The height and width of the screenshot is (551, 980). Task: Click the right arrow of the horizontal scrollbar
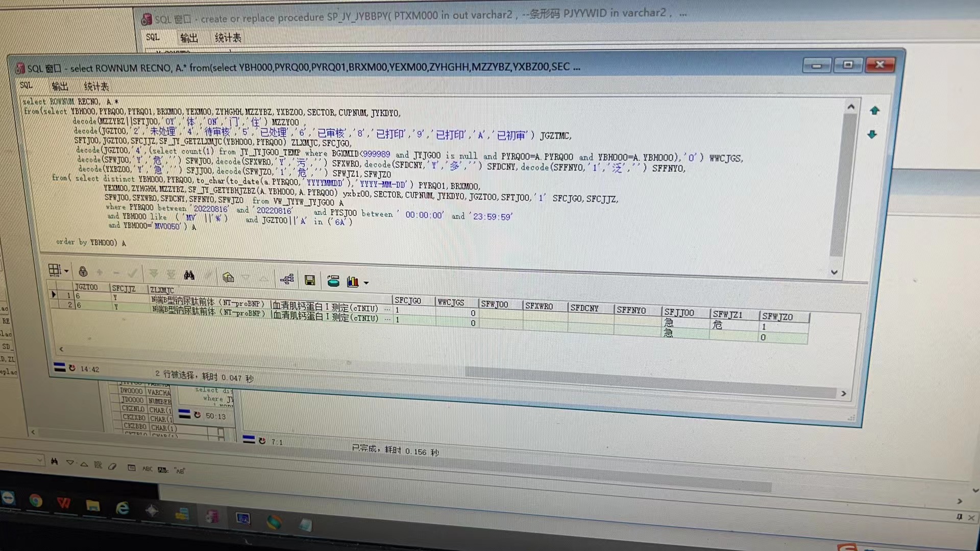pos(843,393)
